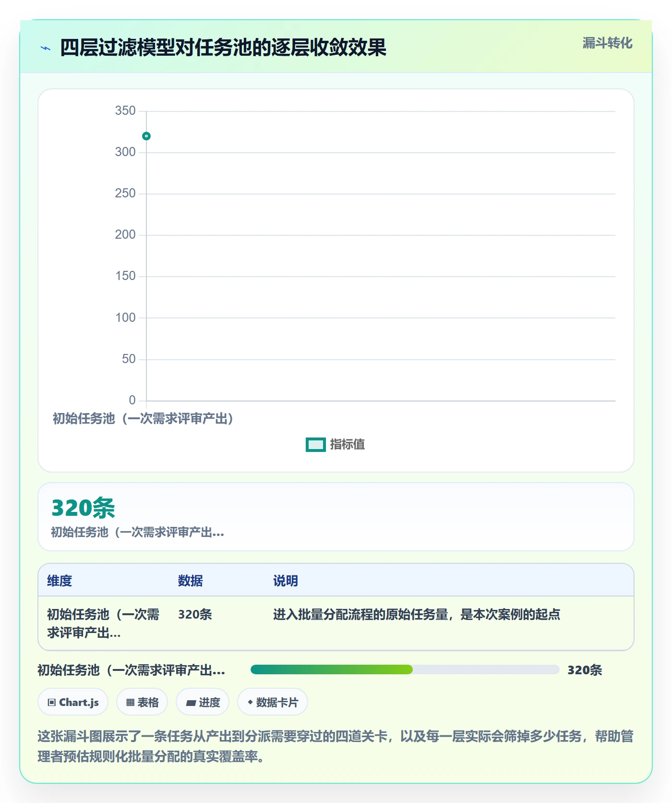Click the 100 tick on the y-axis

click(125, 318)
